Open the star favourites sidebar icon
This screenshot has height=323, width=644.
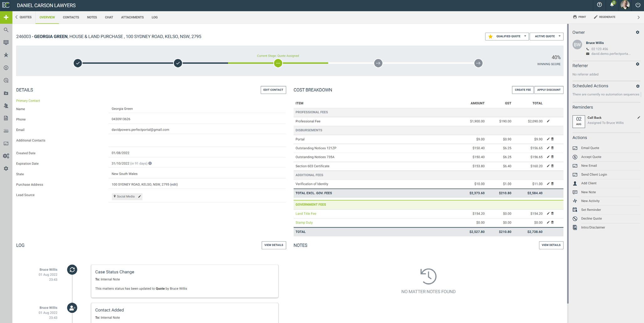coord(6,55)
